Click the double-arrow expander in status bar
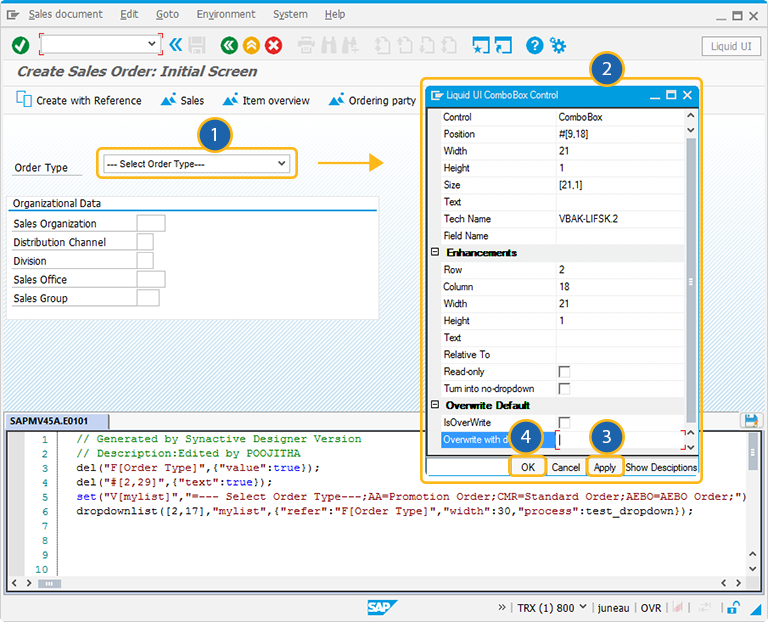The image size is (768, 622). 502,607
